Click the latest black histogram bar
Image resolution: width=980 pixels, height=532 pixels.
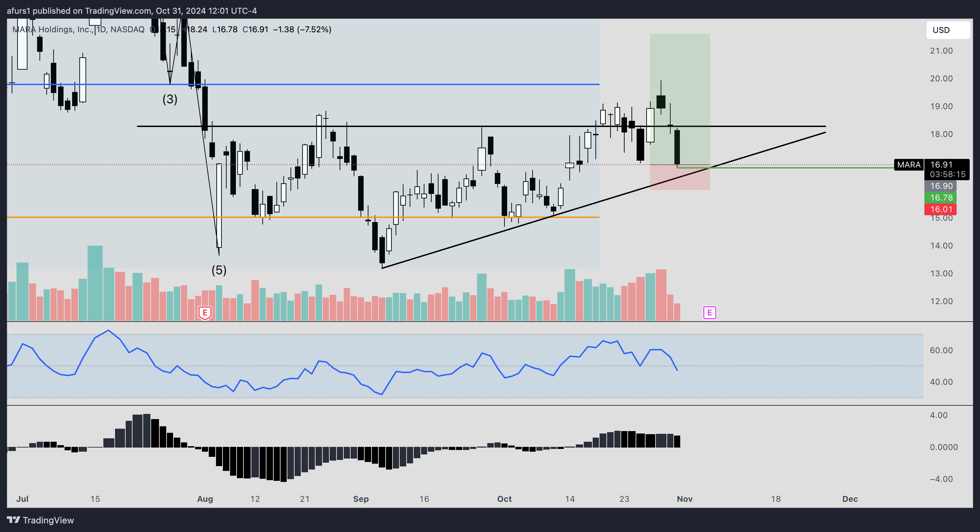click(x=677, y=441)
